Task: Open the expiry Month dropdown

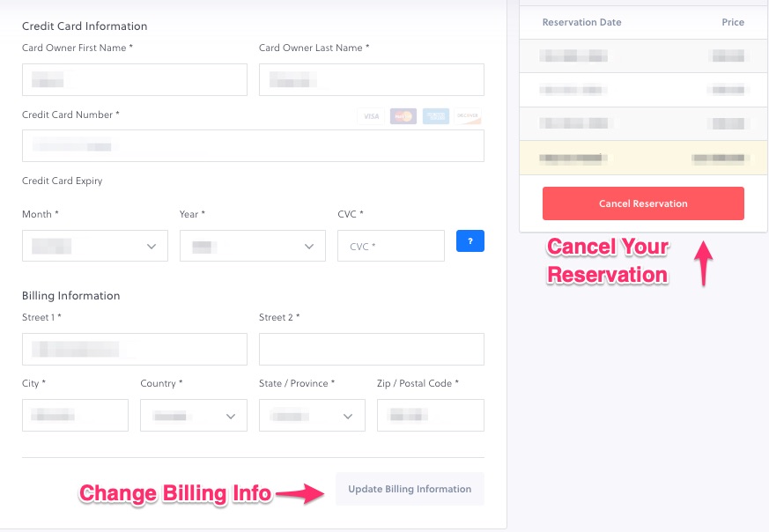Action: coord(94,245)
